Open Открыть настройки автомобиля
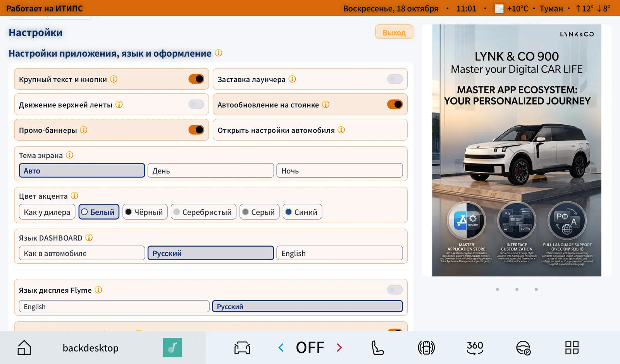Screen dimensions: 620x364 point(310,130)
